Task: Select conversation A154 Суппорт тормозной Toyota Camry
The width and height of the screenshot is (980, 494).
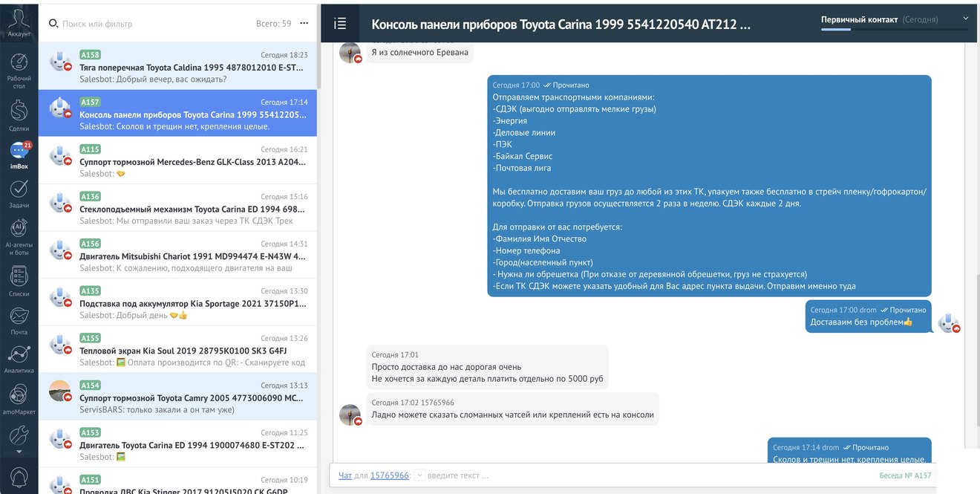Action: click(177, 397)
